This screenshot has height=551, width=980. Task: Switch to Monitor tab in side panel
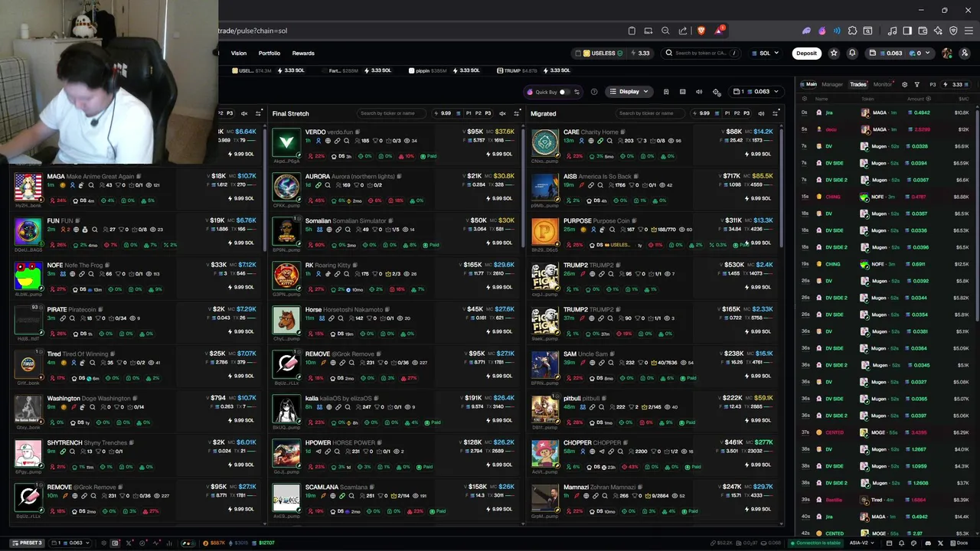(883, 84)
